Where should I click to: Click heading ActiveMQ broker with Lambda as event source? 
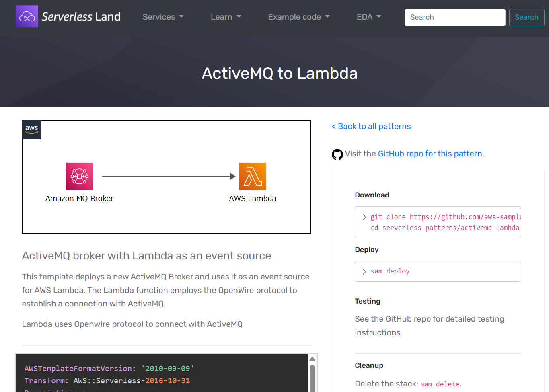(146, 256)
